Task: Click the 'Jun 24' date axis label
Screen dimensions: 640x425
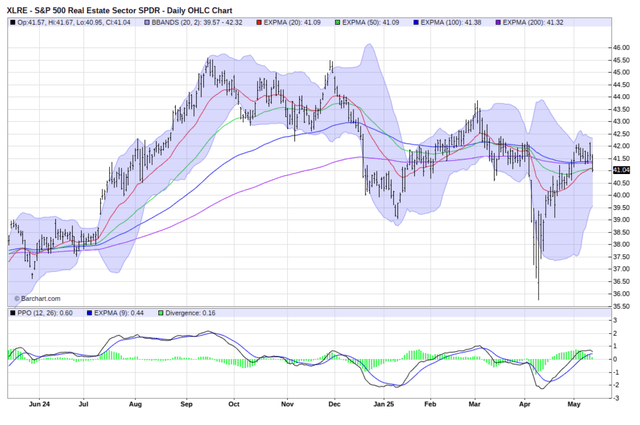Action: pyautogui.click(x=40, y=404)
